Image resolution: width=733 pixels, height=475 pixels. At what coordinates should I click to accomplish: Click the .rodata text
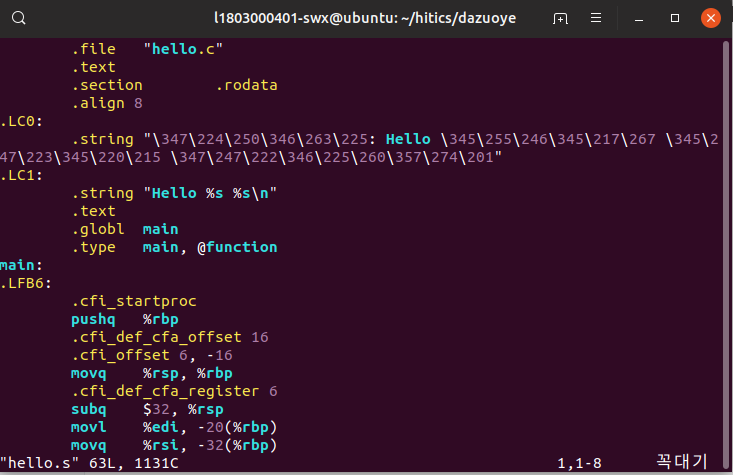(x=247, y=85)
